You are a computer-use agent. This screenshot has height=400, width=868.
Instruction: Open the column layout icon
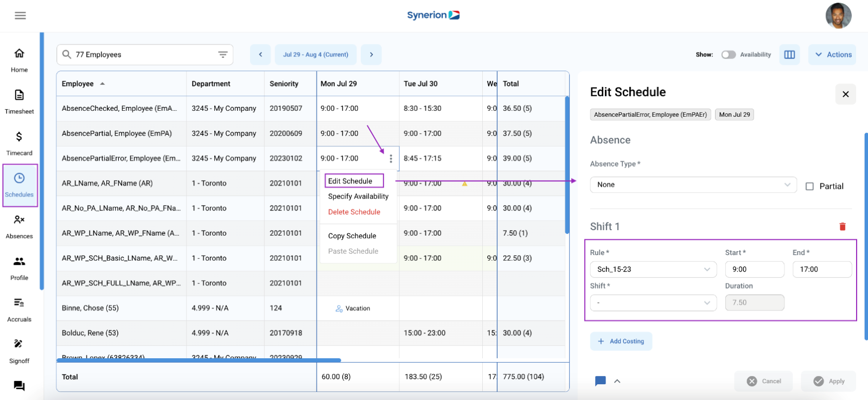click(790, 54)
